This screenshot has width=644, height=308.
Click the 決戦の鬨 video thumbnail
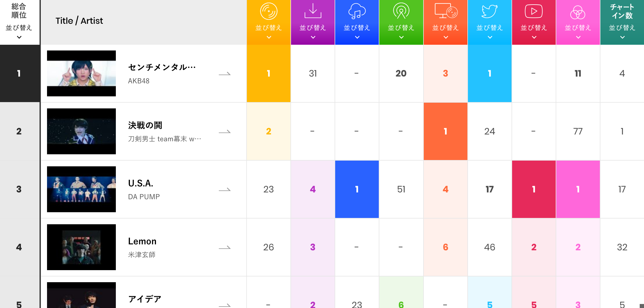click(x=81, y=131)
